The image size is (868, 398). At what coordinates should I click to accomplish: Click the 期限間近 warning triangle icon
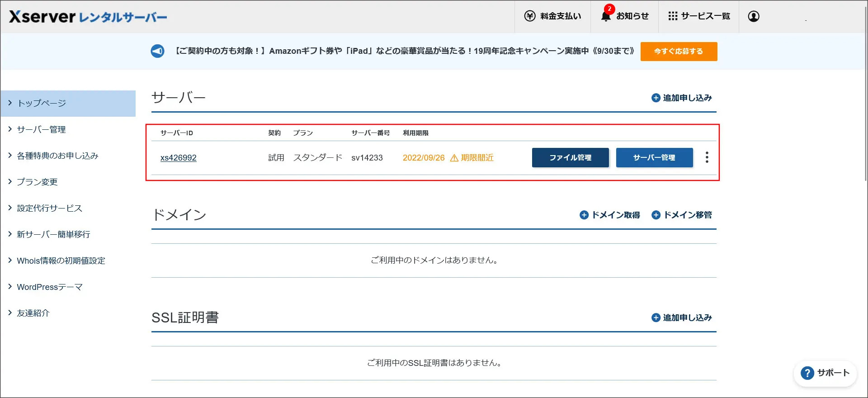click(454, 158)
